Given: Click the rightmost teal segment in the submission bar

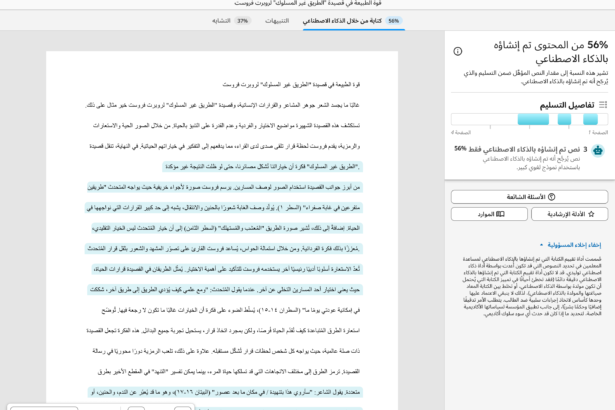Looking at the screenshot, I should [590, 119].
